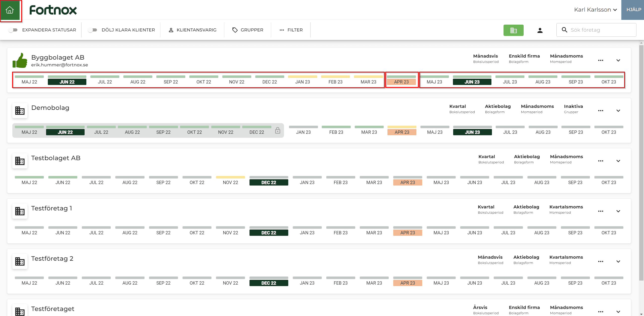This screenshot has width=644, height=316.
Task: Open the Karl Karlsson user dropdown
Action: (596, 10)
